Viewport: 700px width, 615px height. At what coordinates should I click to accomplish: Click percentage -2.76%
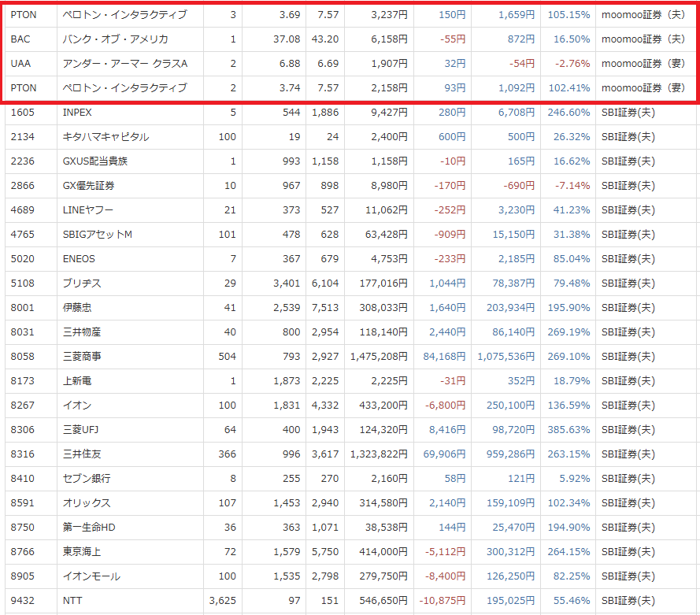click(572, 64)
